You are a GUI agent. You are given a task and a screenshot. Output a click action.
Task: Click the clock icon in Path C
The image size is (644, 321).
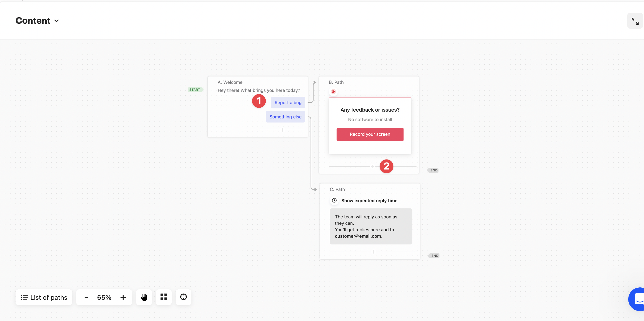[334, 201]
